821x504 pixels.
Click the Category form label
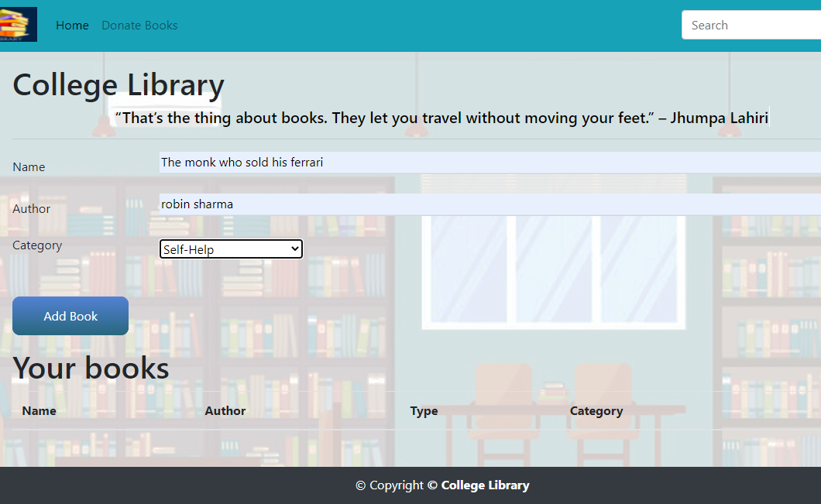(x=37, y=245)
